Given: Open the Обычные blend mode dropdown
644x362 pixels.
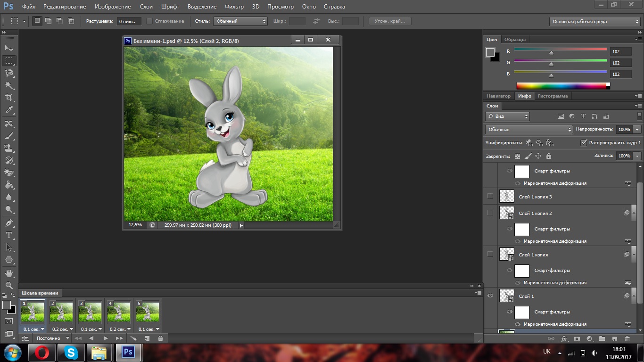Looking at the screenshot, I should [528, 129].
